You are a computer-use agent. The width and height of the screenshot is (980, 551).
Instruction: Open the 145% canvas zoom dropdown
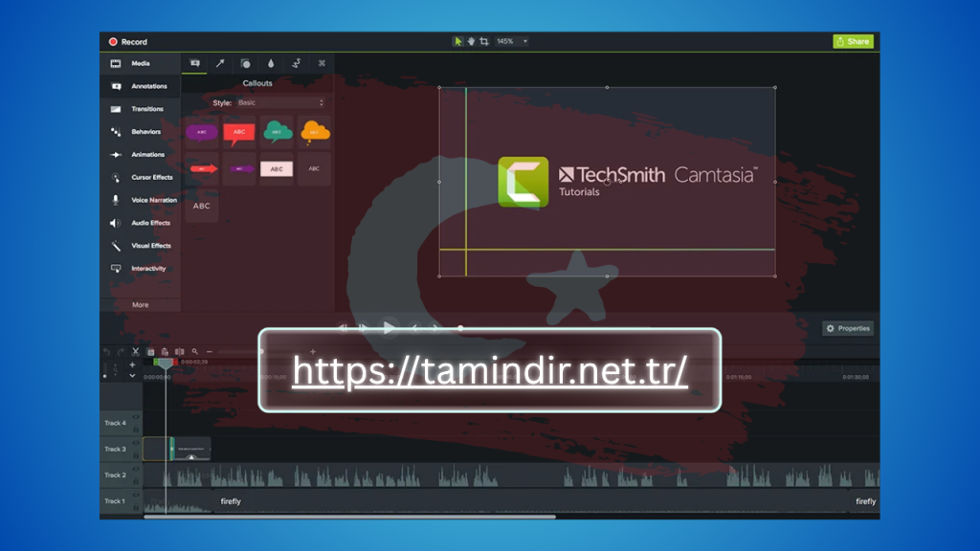tap(512, 41)
